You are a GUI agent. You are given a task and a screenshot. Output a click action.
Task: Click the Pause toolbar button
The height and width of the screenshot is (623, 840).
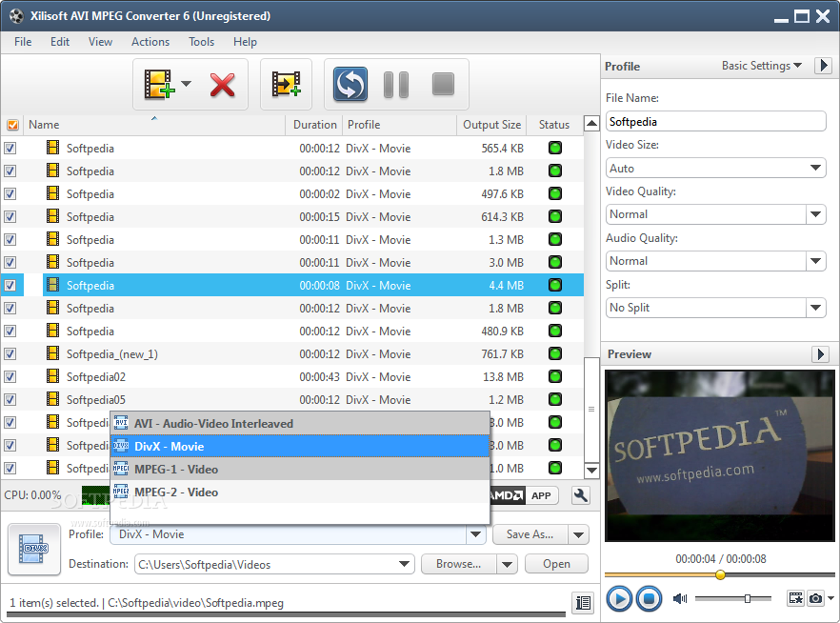tap(396, 85)
